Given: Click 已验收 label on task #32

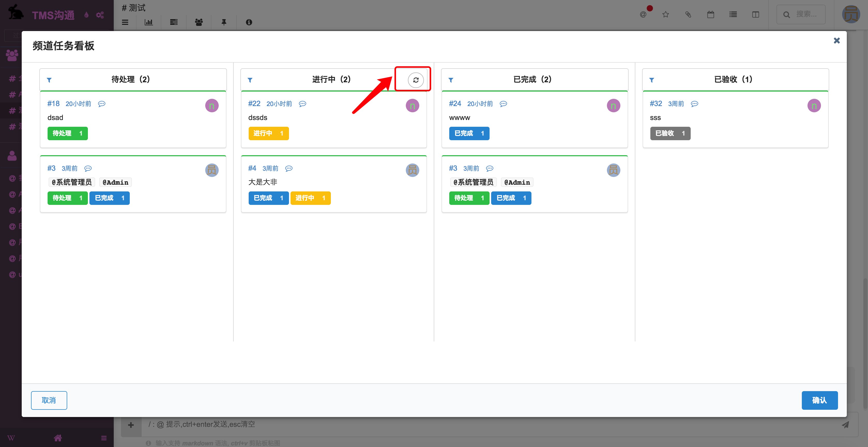Looking at the screenshot, I should click(x=670, y=133).
